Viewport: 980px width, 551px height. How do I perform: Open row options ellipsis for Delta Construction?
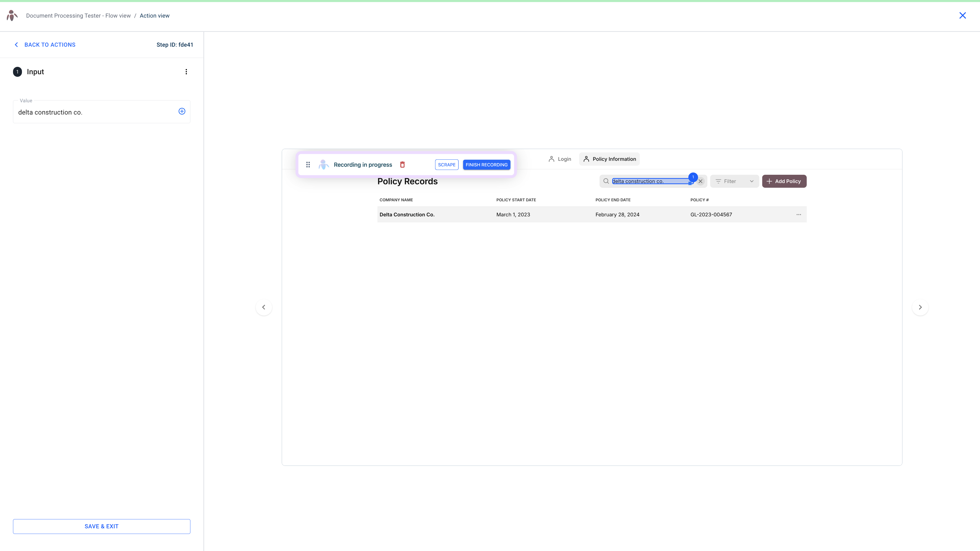coord(799,215)
